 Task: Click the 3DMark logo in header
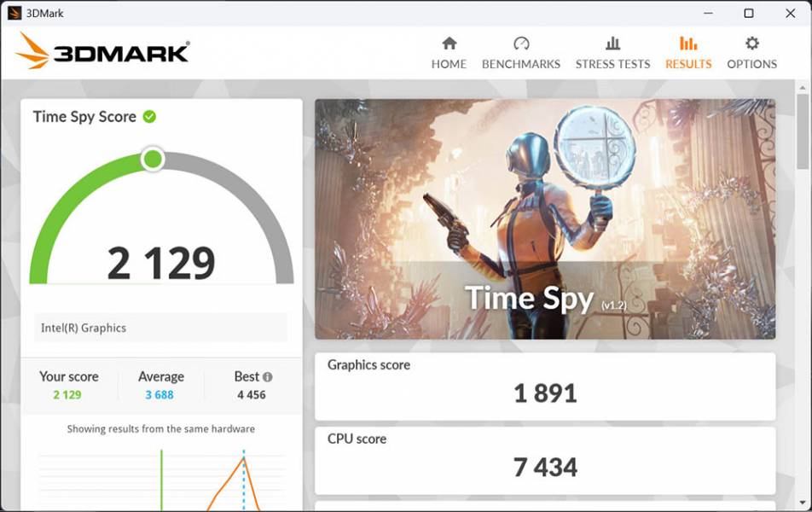[102, 51]
